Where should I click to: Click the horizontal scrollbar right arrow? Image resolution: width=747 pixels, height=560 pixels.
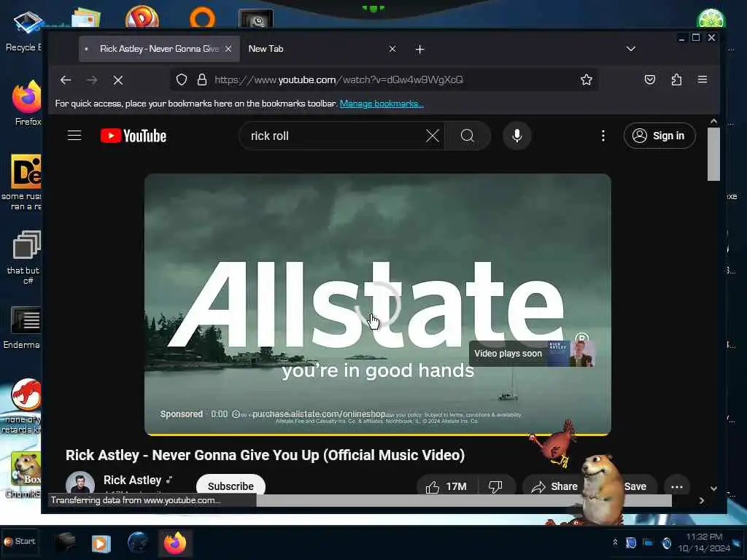tap(701, 500)
